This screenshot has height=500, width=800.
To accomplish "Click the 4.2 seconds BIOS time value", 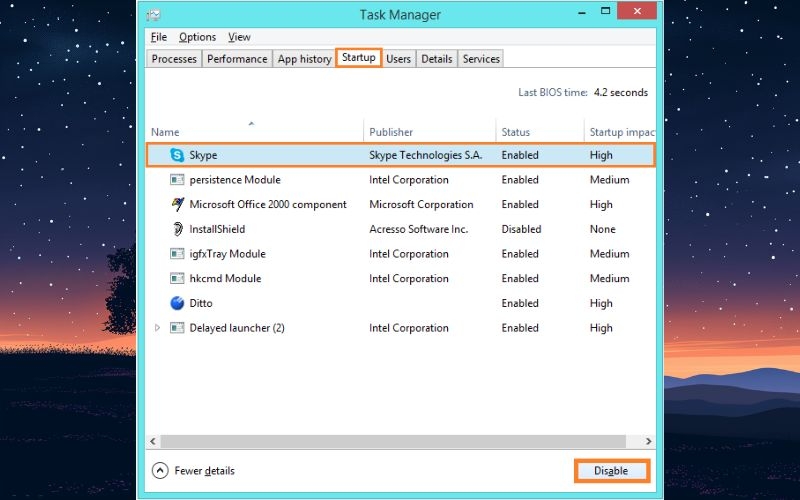I will click(x=620, y=92).
